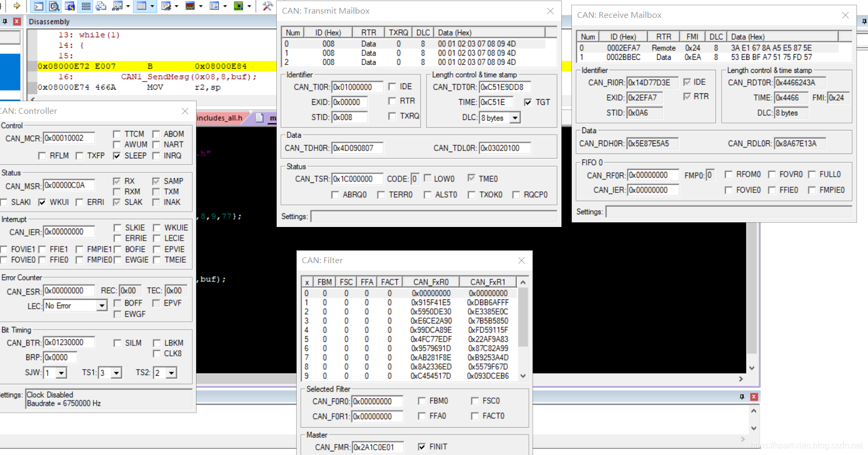The image size is (868, 455).
Task: Click the red close icon on the bottom right panel
Action: tap(754, 397)
